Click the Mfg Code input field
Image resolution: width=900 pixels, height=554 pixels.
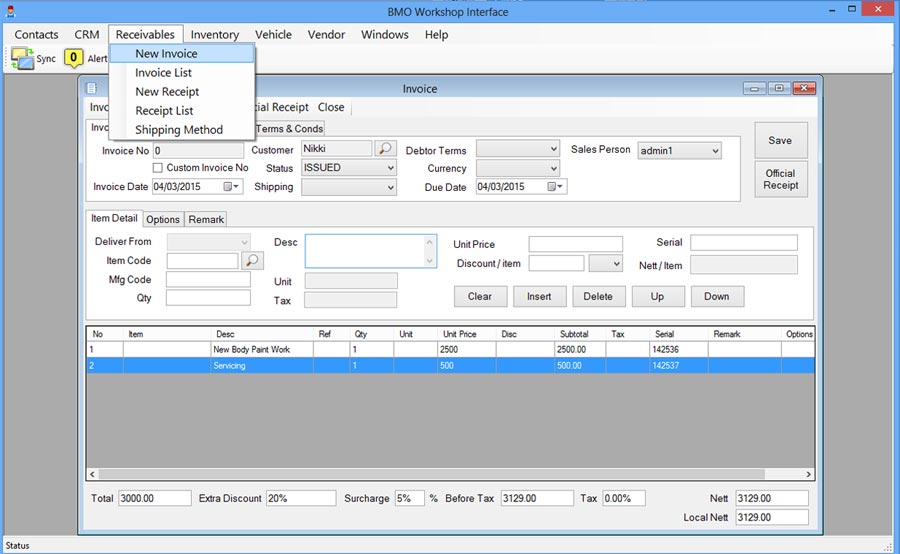(x=208, y=280)
